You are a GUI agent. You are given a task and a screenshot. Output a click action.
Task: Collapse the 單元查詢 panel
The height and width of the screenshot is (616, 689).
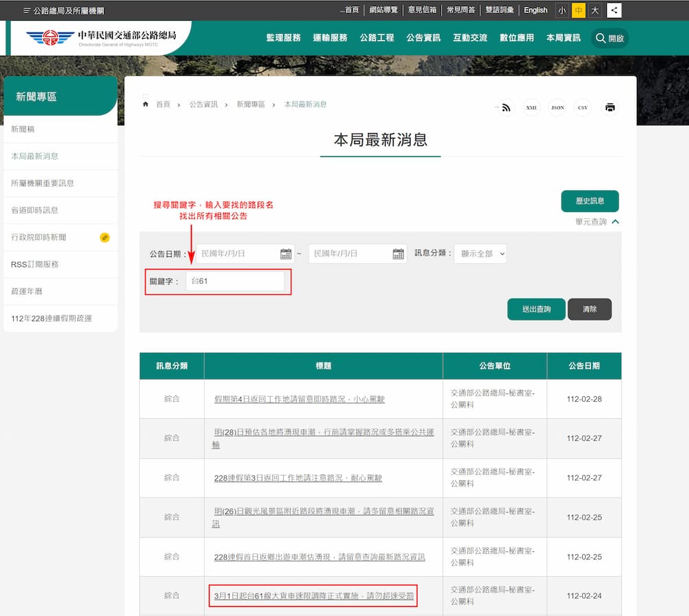coord(597,222)
